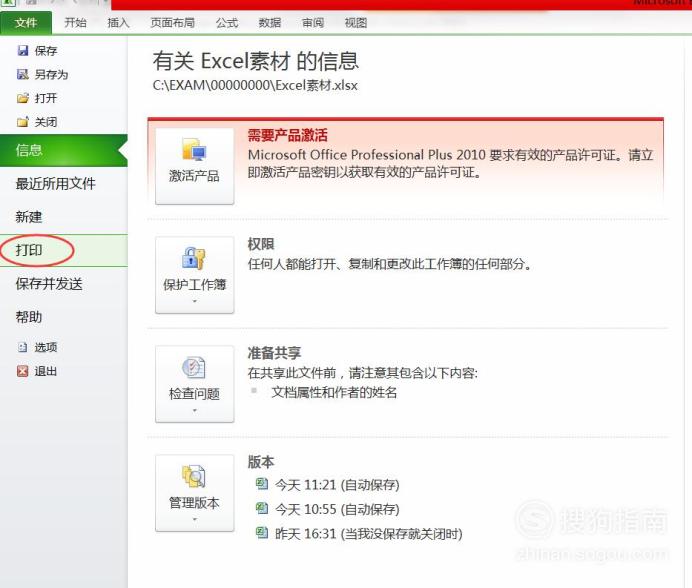Screen dimensions: 692x588
Task: Click the Save (保存) text label
Action: click(x=46, y=51)
